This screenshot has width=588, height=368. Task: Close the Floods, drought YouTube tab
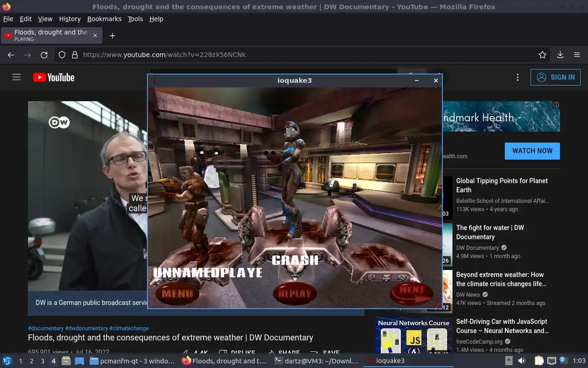point(95,35)
